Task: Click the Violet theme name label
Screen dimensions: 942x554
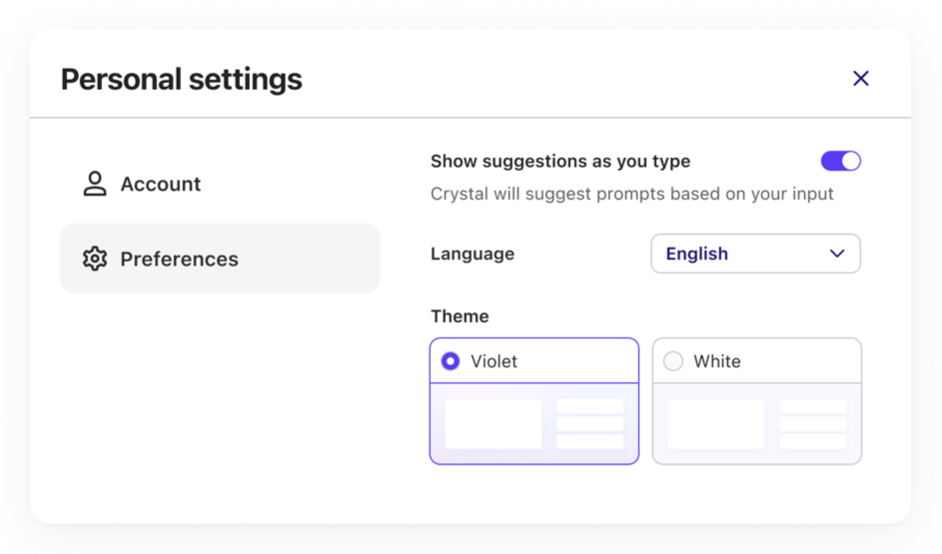Action: pos(494,361)
